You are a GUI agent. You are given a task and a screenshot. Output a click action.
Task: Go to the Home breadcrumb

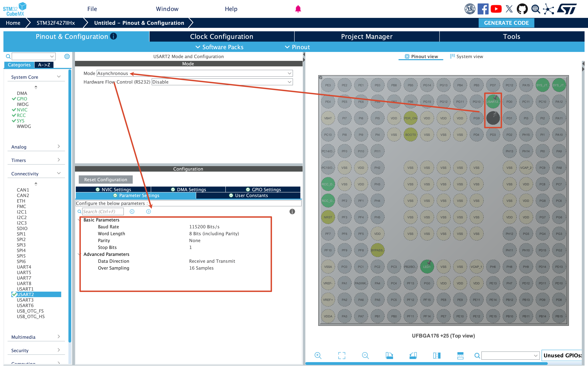13,23
